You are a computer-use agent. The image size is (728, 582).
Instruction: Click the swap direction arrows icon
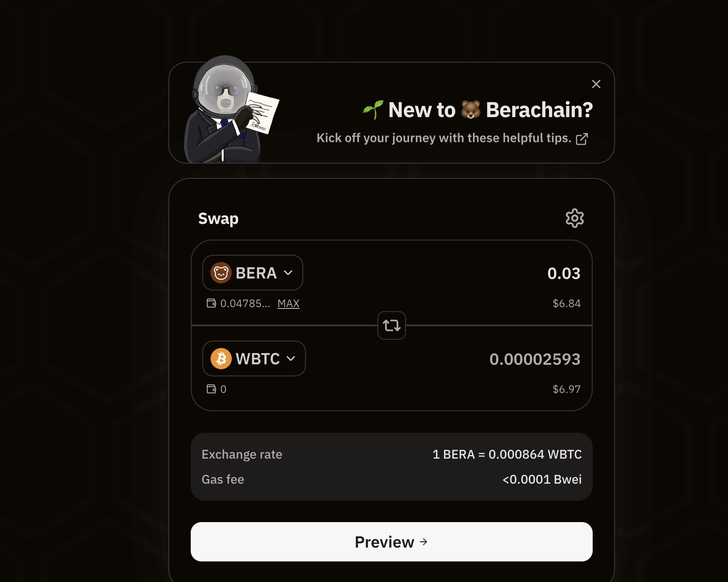pyautogui.click(x=392, y=325)
